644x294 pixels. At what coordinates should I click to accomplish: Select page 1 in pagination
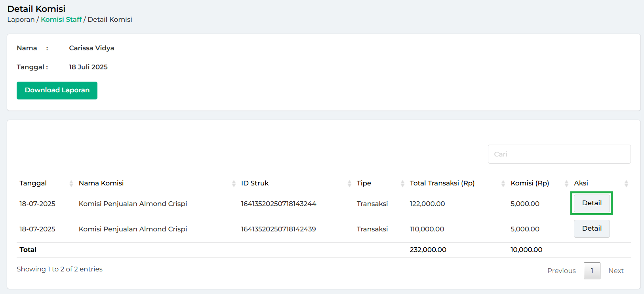(x=592, y=271)
